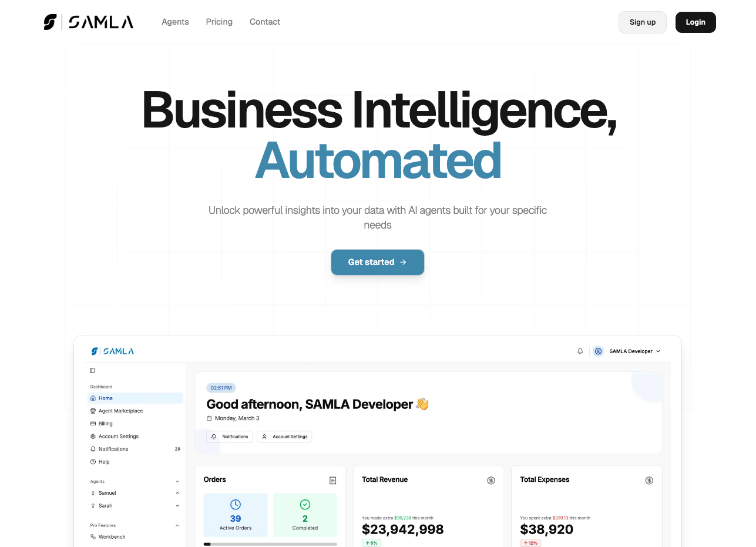Click the Total Expenses dollar icon
Image resolution: width=756 pixels, height=547 pixels.
649,481
